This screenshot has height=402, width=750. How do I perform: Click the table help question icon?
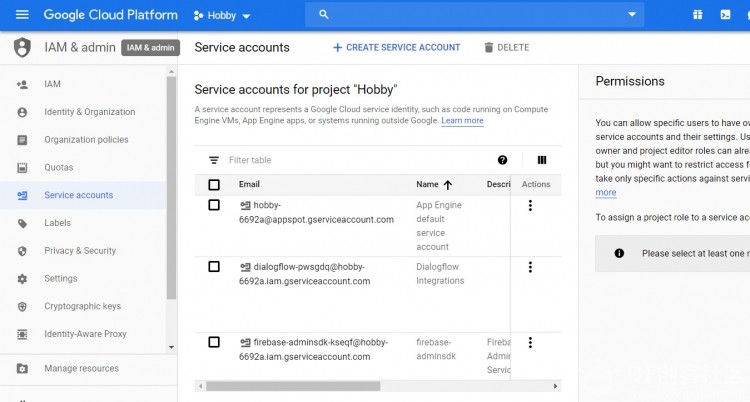(502, 160)
